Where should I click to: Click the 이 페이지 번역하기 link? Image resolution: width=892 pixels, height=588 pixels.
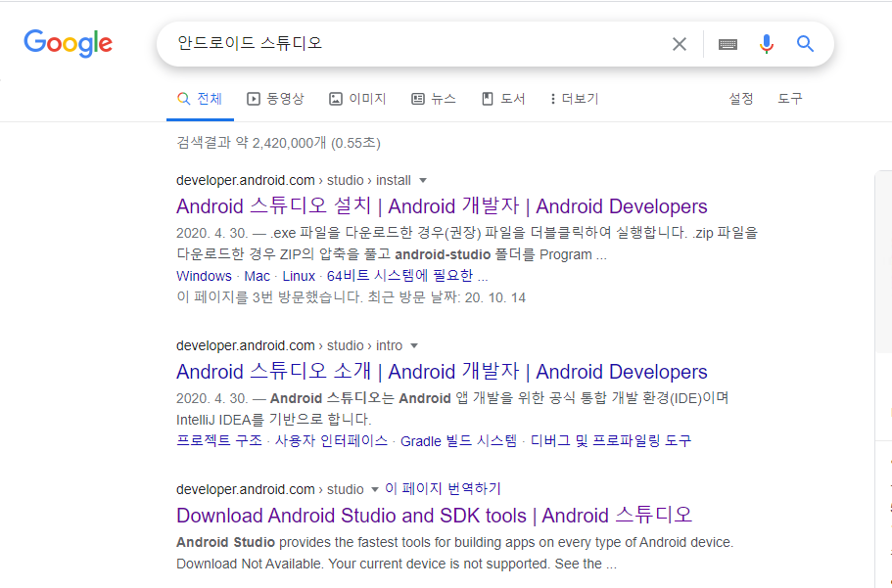(443, 489)
